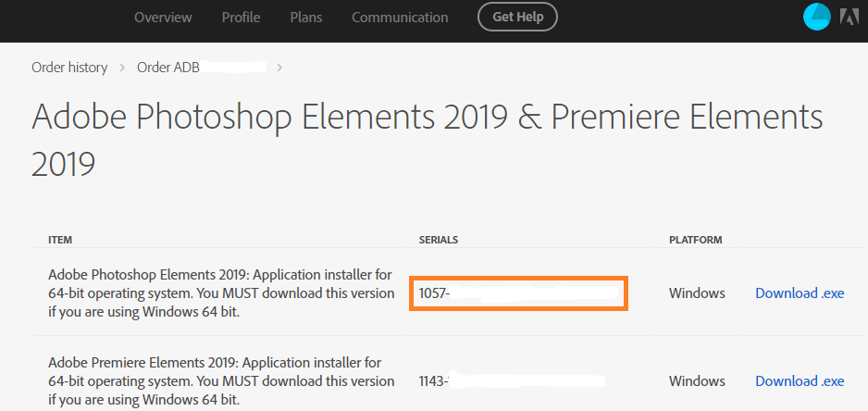Click the PLATFORM column header

point(695,240)
